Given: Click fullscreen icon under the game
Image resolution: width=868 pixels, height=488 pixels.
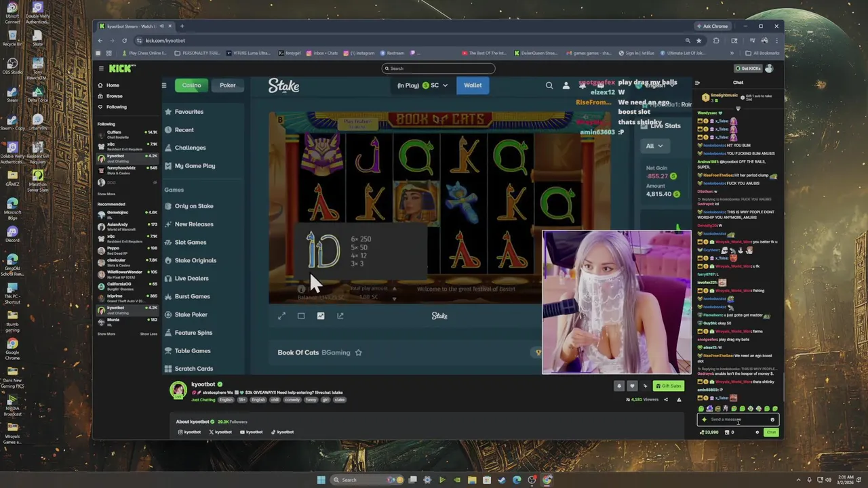Looking at the screenshot, I should [x=281, y=316].
